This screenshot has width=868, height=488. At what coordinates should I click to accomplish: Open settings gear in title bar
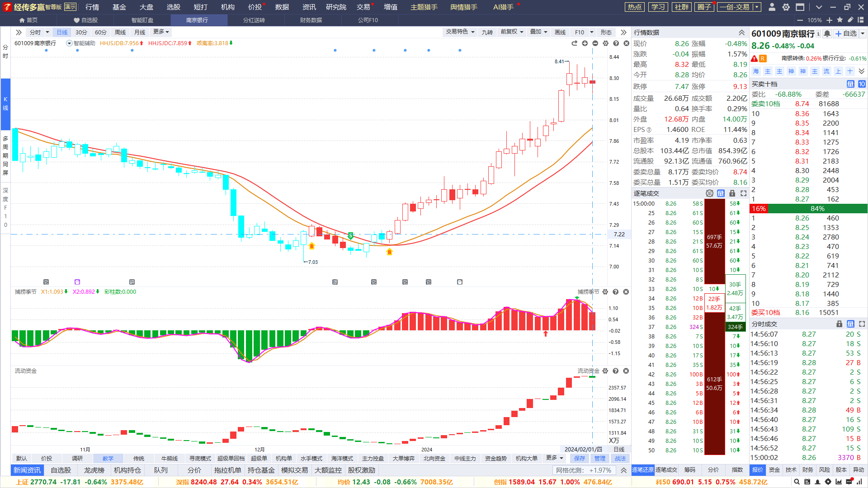coord(786,7)
